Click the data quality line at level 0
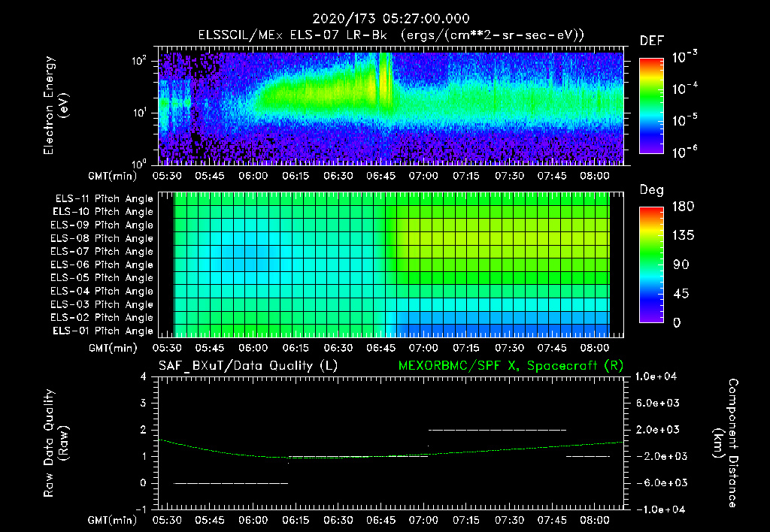The width and height of the screenshot is (770, 532). [231, 483]
